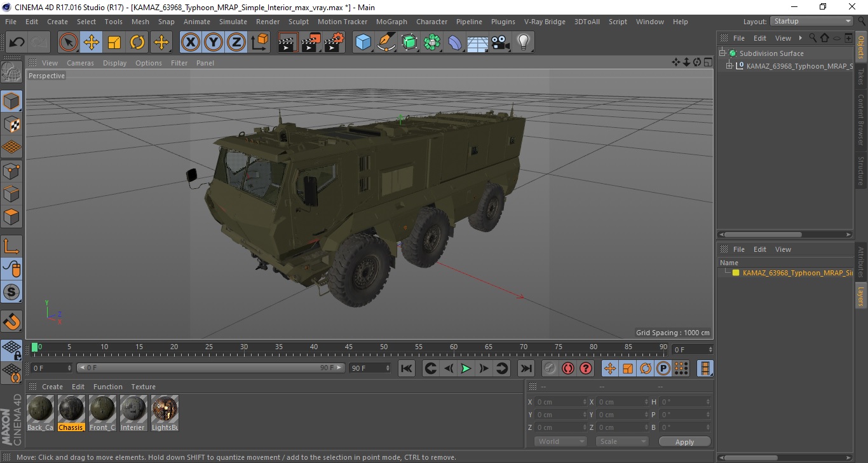This screenshot has height=463, width=868.
Task: Switch to Edges mode
Action: [11, 193]
